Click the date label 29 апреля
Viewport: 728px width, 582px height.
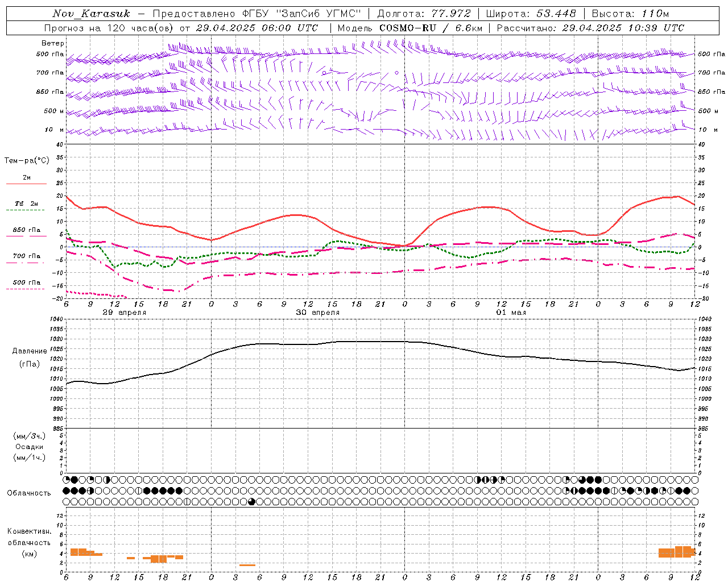(124, 313)
